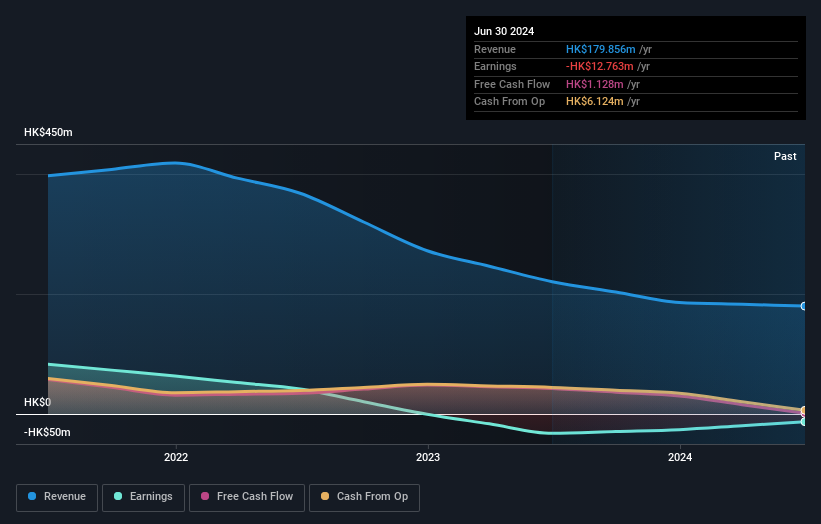The height and width of the screenshot is (524, 821).
Task: Click the Revenue label in tooltip
Action: click(495, 49)
